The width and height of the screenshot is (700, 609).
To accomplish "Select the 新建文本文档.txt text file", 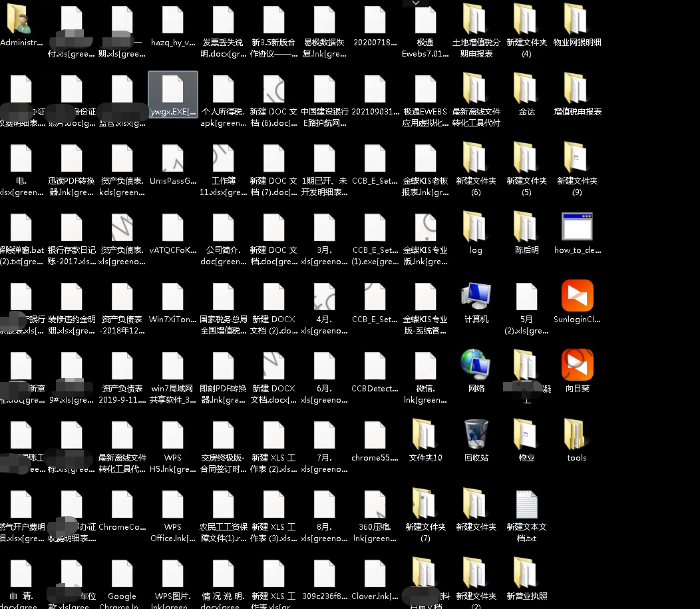I will click(x=526, y=505).
